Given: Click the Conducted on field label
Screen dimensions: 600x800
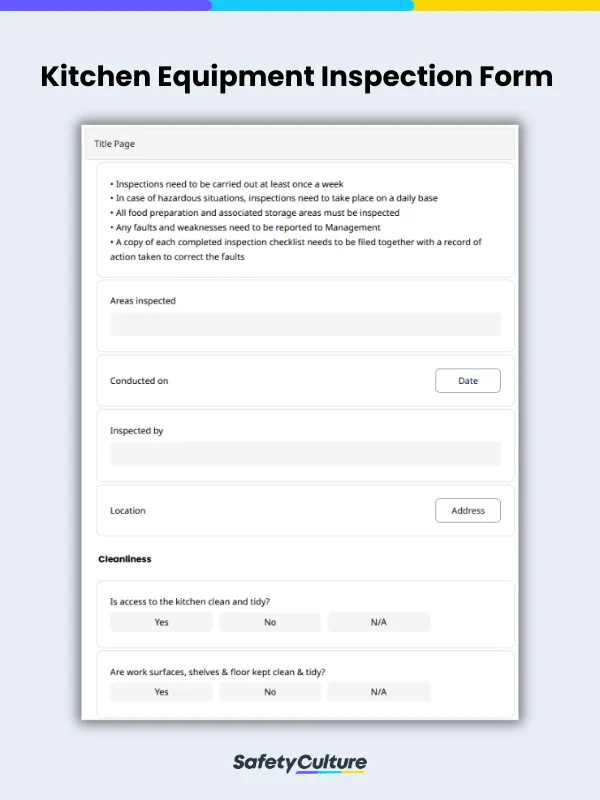Looking at the screenshot, I should pos(139,380).
